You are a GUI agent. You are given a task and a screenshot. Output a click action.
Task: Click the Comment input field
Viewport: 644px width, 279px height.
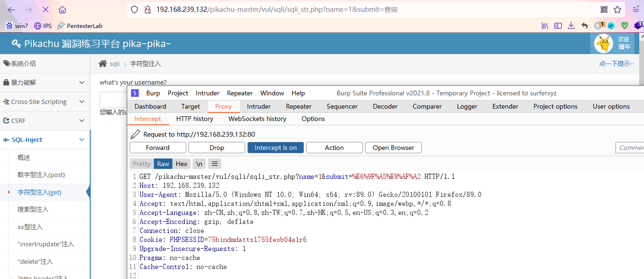click(630, 148)
